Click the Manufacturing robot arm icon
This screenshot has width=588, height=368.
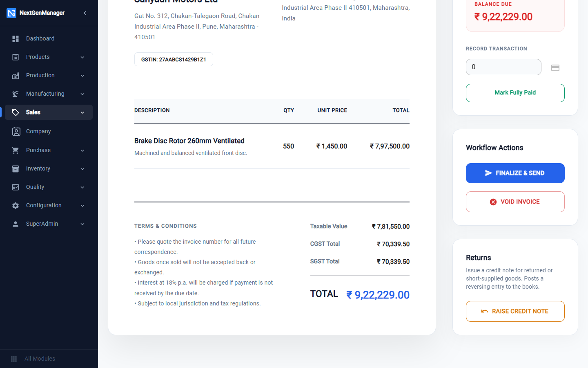click(x=16, y=94)
